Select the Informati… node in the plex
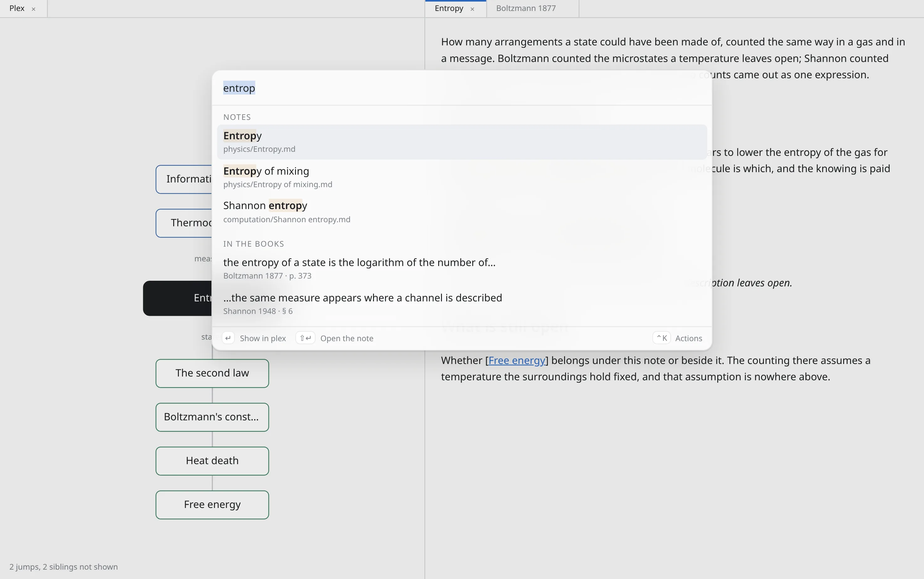924x579 pixels. pyautogui.click(x=184, y=179)
